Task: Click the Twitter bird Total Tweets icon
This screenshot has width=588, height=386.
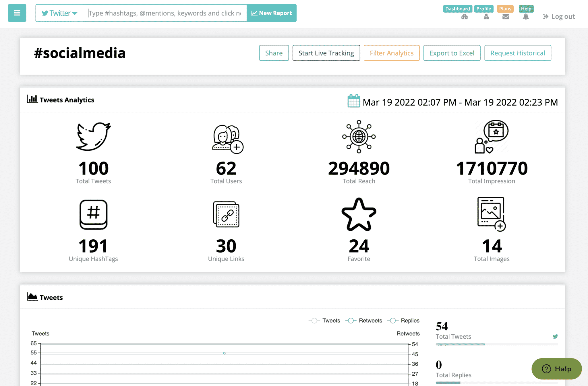Action: pyautogui.click(x=93, y=136)
